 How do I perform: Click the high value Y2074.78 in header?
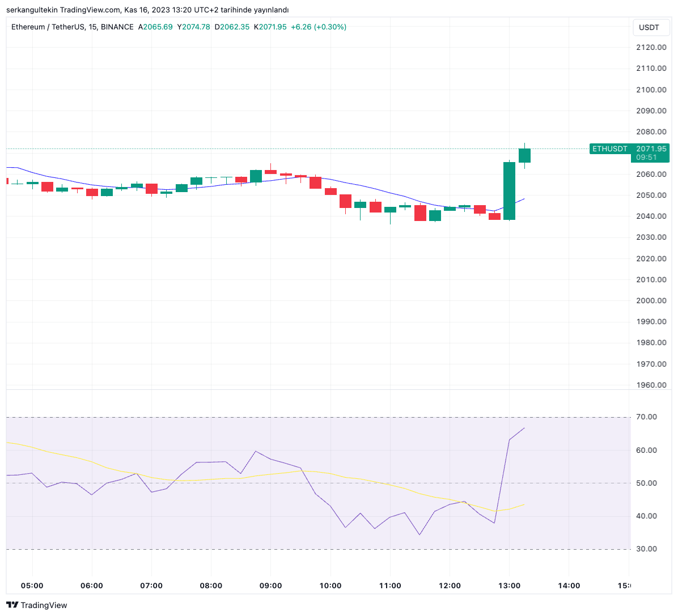pyautogui.click(x=193, y=27)
